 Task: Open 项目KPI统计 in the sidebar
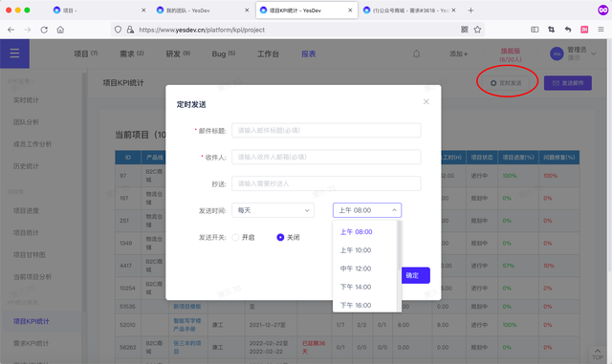tap(32, 321)
